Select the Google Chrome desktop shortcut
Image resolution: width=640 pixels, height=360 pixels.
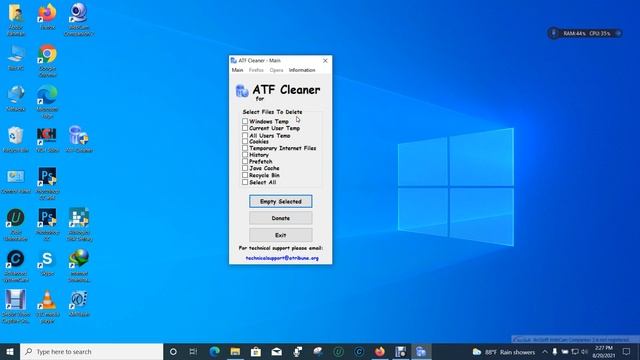point(47,60)
